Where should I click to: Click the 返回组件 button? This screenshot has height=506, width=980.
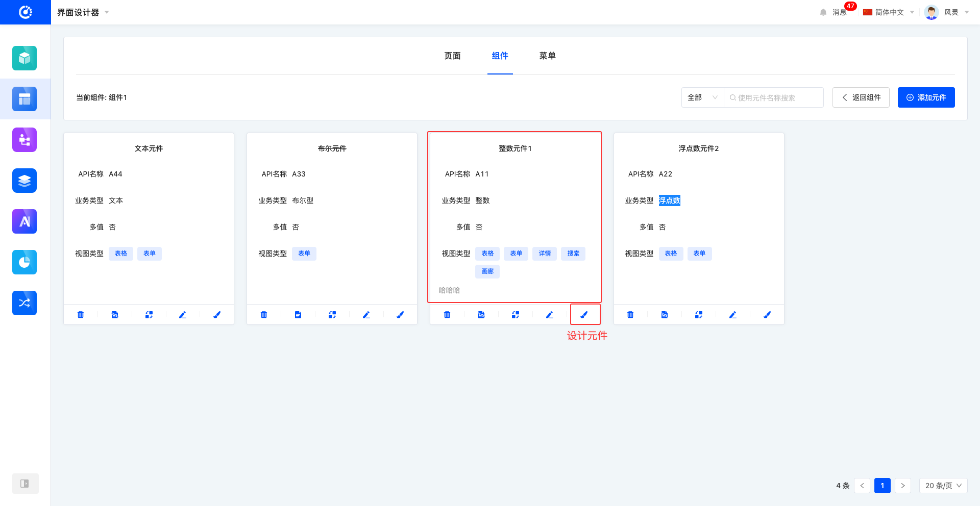coord(861,97)
